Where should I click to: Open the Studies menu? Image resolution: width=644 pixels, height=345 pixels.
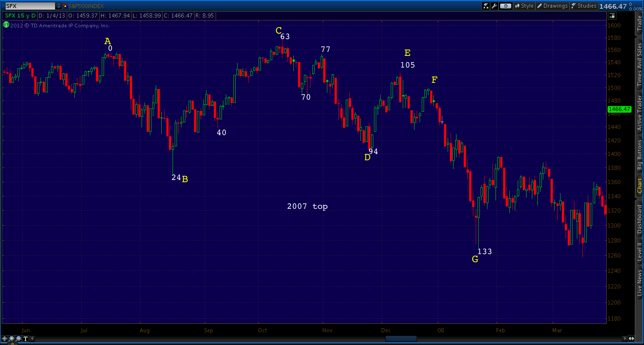584,6
